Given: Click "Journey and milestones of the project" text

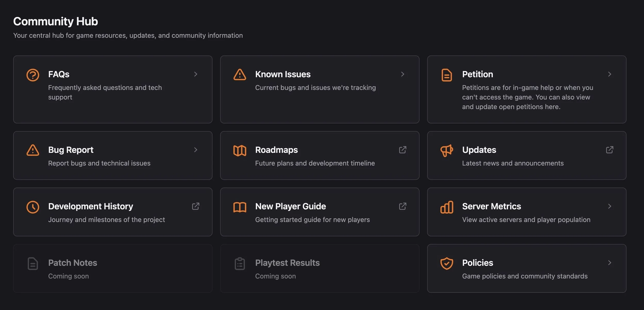Looking at the screenshot, I should click(106, 219).
